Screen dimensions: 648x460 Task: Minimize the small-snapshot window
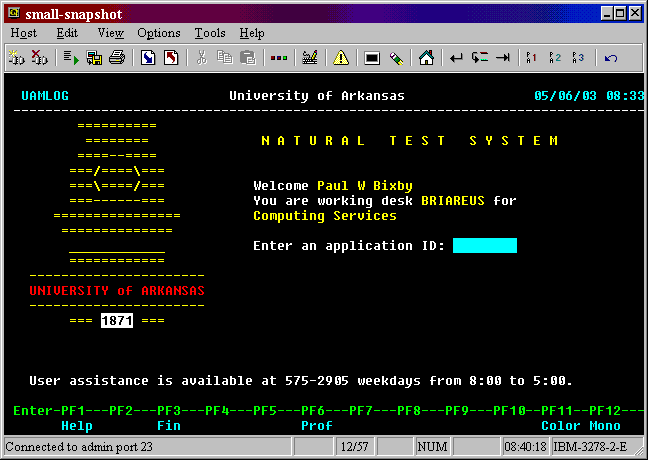pyautogui.click(x=607, y=14)
